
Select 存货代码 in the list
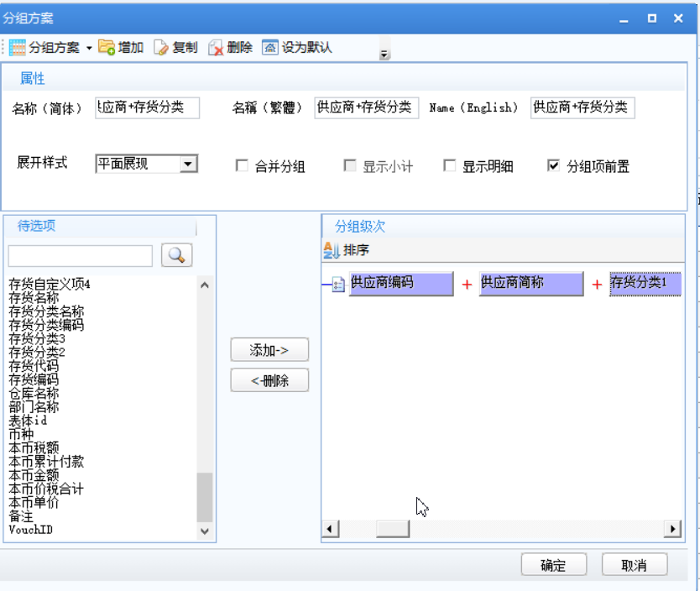click(x=34, y=366)
